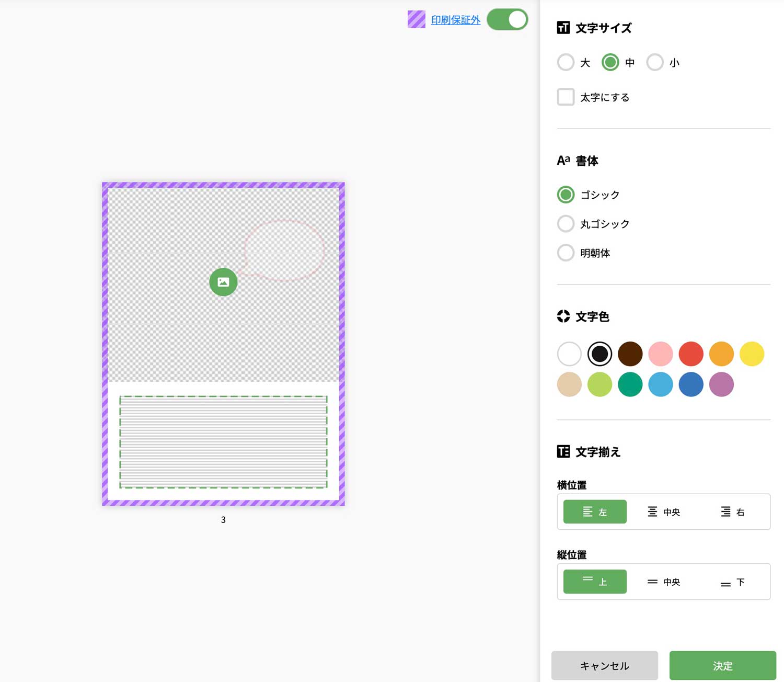Select small (小) text size
The width and height of the screenshot is (784, 682).
(655, 63)
